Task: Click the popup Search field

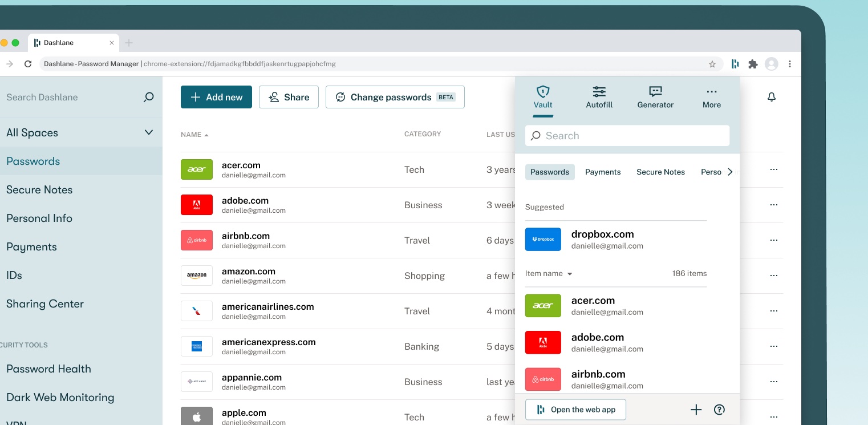Action: 627,136
